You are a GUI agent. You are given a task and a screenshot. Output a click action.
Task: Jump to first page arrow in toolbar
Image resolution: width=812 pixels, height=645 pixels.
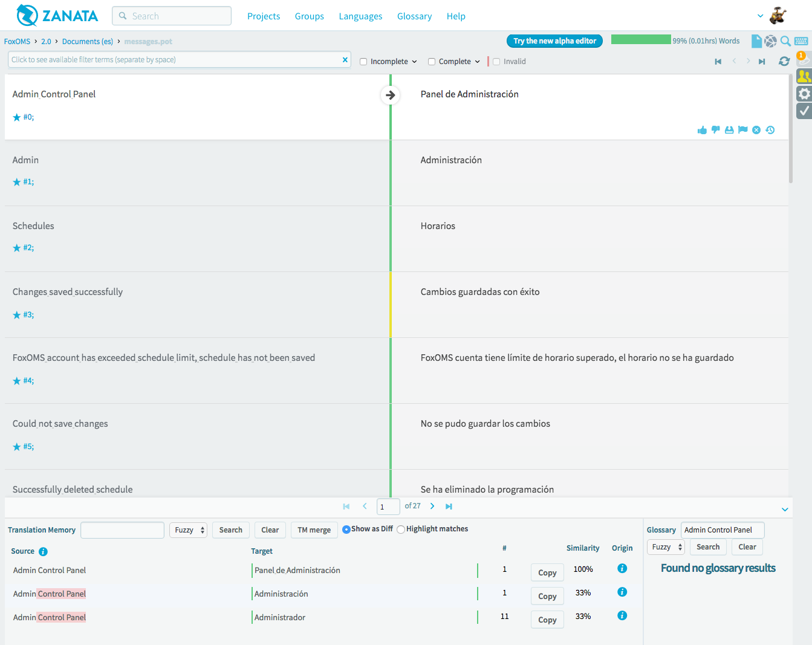(x=718, y=62)
